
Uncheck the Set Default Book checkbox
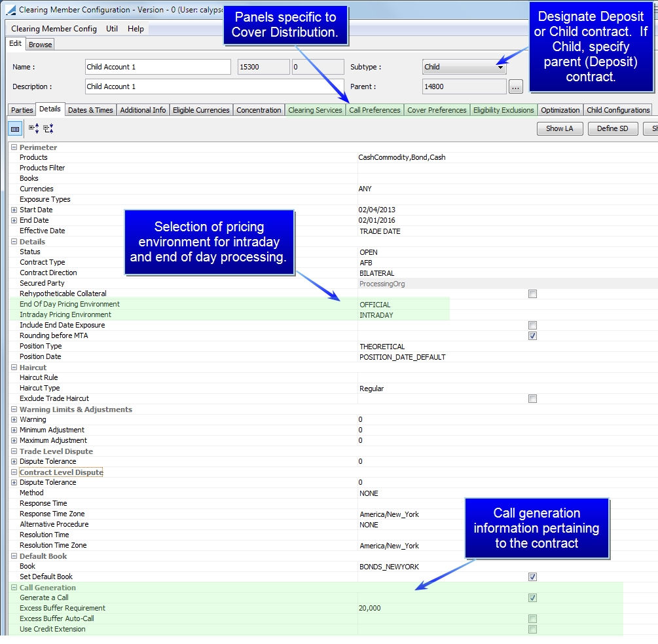click(532, 577)
